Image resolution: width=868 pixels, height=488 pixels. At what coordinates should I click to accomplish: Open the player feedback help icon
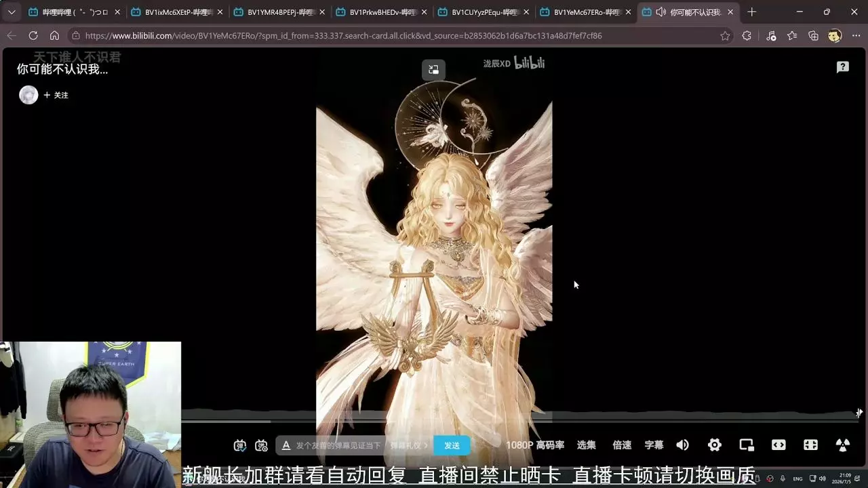pos(843,67)
